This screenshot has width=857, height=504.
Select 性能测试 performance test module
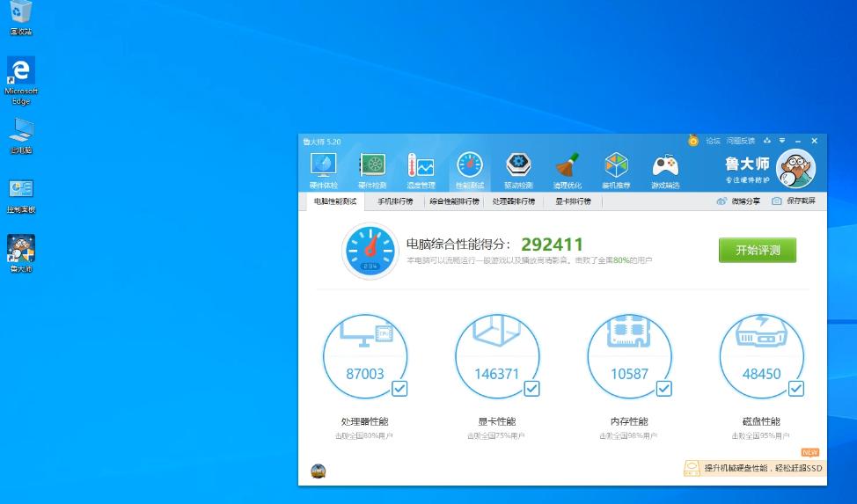[470, 170]
